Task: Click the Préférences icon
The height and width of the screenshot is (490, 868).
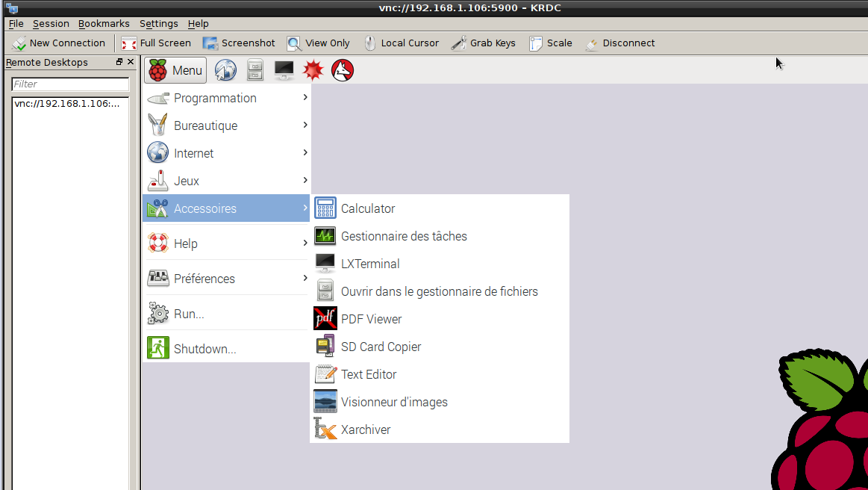Action: point(157,278)
